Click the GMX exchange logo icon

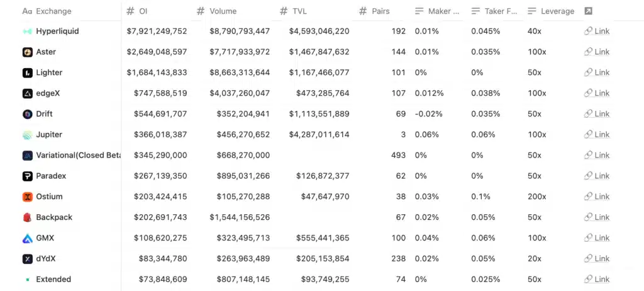click(28, 238)
